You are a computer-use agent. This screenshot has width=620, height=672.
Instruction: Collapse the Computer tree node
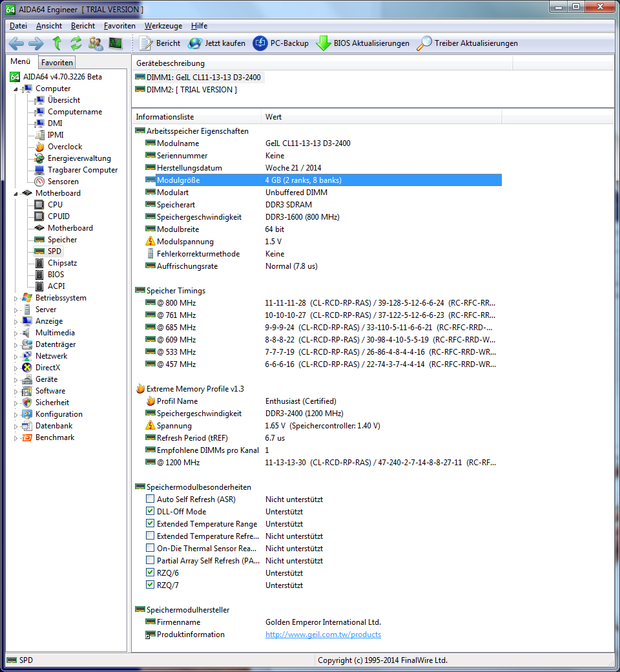(16, 89)
